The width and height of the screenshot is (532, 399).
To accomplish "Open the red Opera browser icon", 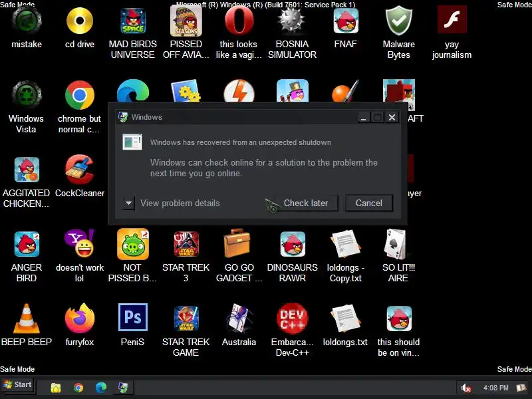I will point(239,21).
